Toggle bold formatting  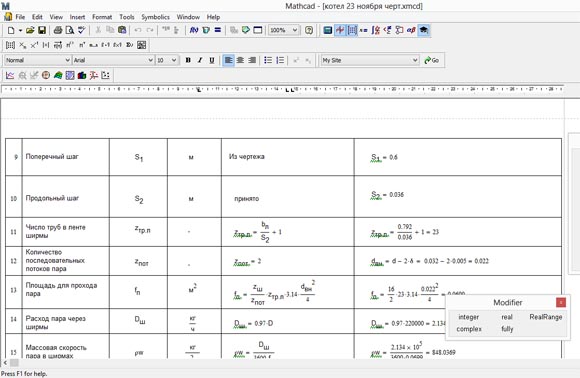[188, 60]
